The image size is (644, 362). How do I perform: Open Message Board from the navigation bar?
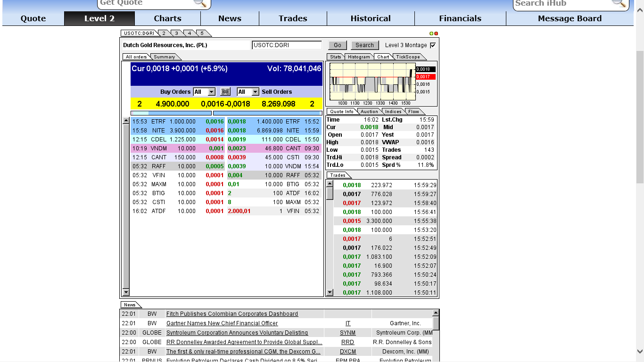(x=570, y=18)
